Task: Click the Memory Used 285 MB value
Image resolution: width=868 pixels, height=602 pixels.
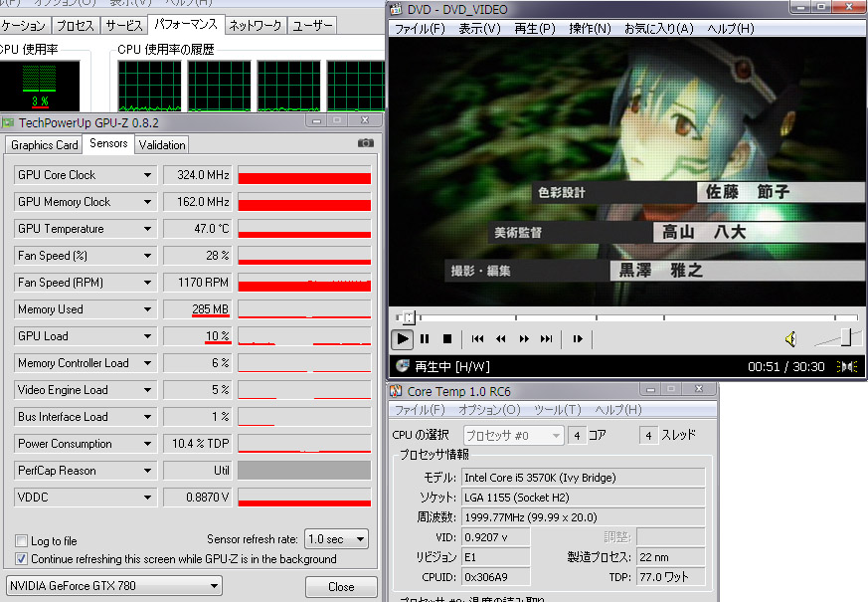Action: [197, 309]
